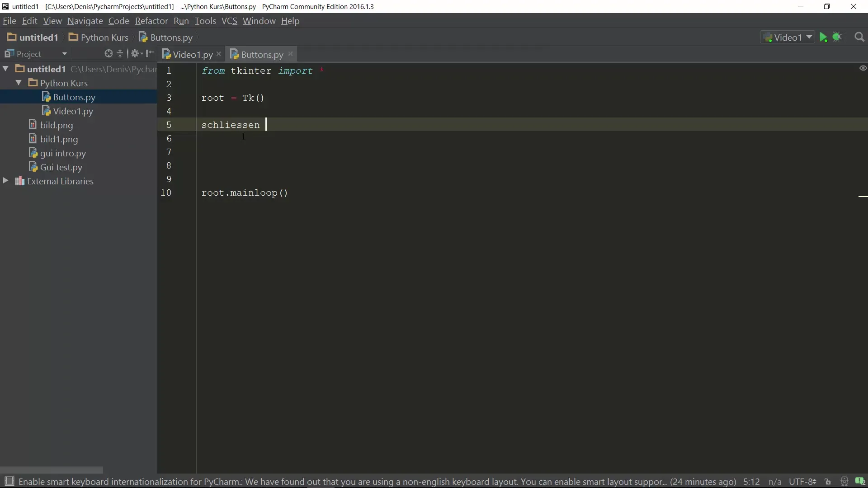The height and width of the screenshot is (488, 868).
Task: Collapse all in Project tool window
Action: (120, 54)
